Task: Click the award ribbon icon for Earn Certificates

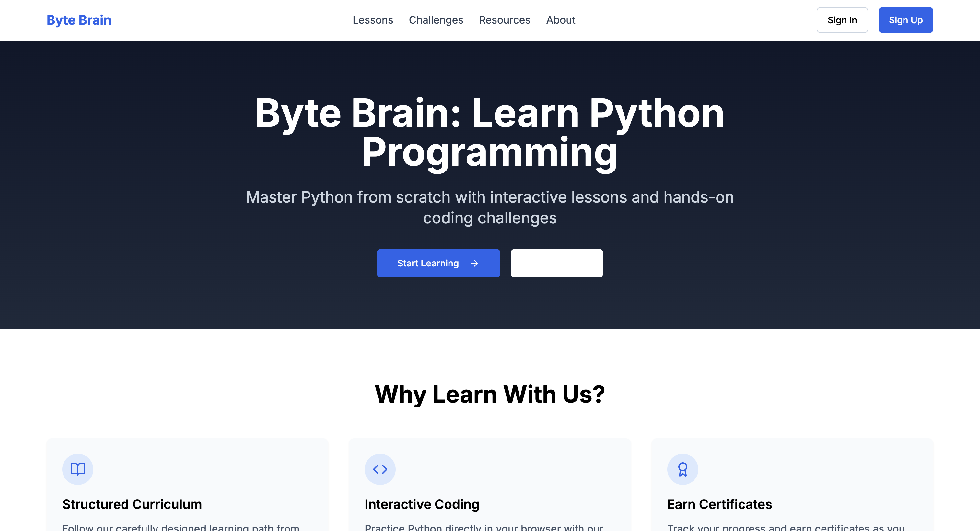Action: pyautogui.click(x=682, y=469)
